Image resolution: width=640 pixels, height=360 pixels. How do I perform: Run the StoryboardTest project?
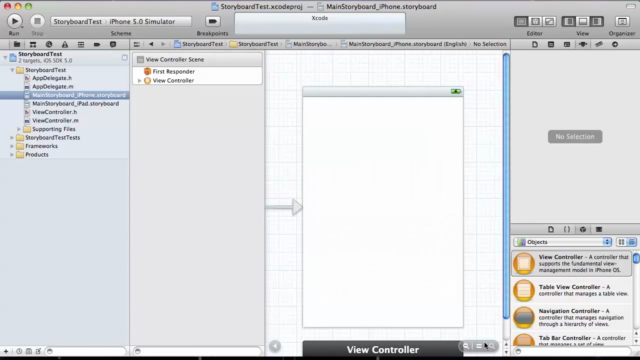pyautogui.click(x=14, y=21)
